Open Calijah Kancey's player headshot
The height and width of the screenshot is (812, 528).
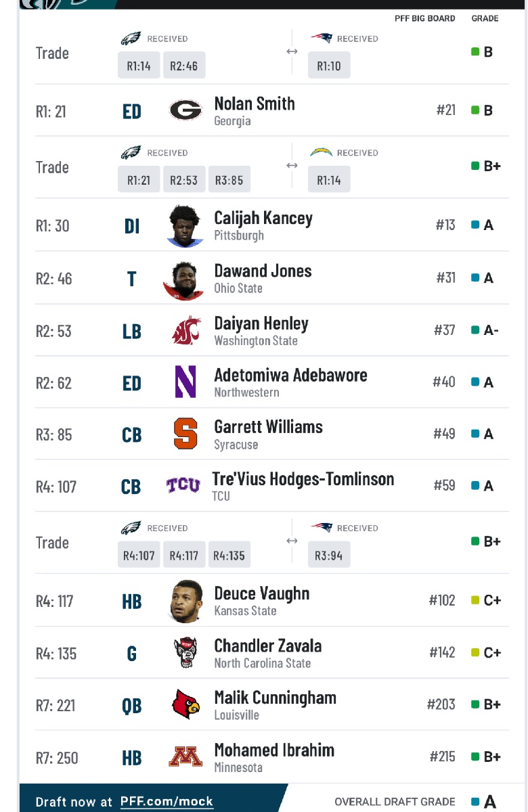pos(185,226)
